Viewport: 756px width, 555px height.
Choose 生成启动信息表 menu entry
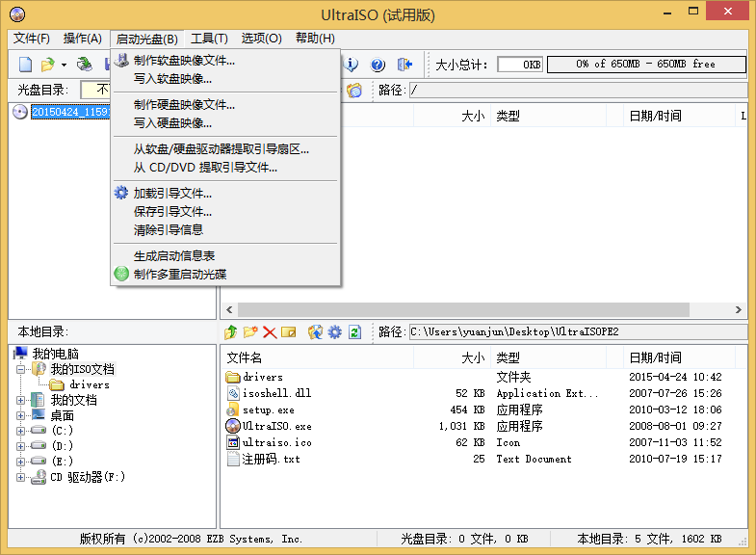point(225,256)
